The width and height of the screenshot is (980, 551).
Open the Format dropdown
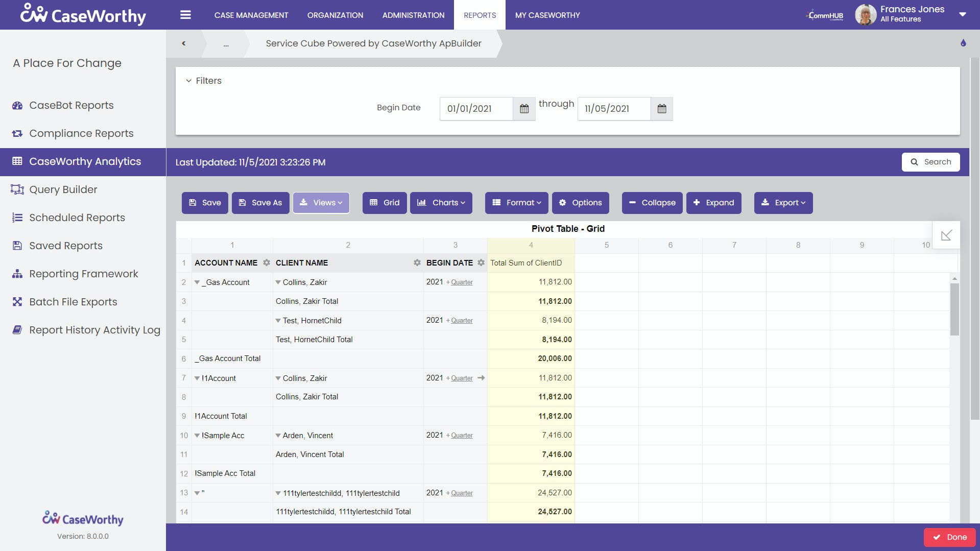516,203
